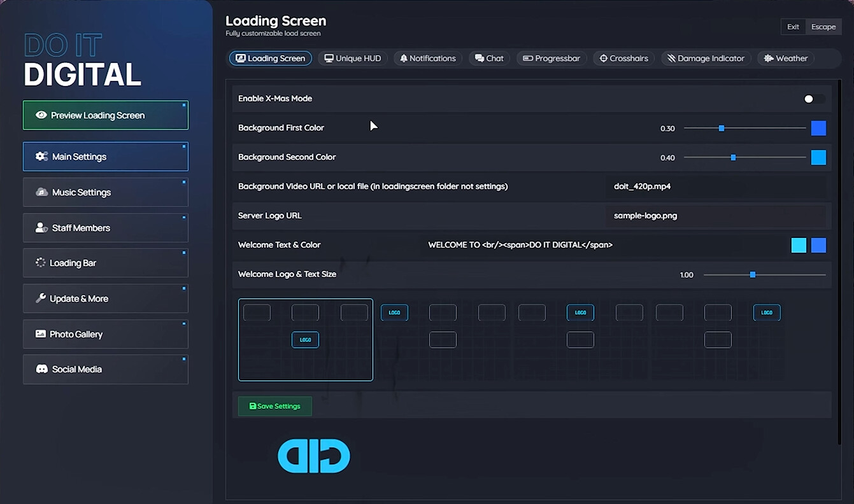Click the person icon for Staff Members
Screen dimensions: 854x504
point(41,228)
